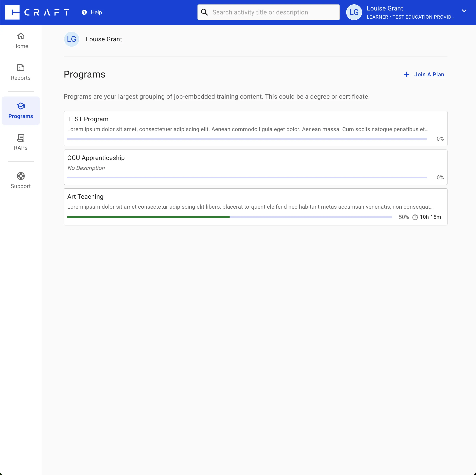This screenshot has height=475, width=476.
Task: Select the Programs graduation cap icon
Action: click(21, 106)
